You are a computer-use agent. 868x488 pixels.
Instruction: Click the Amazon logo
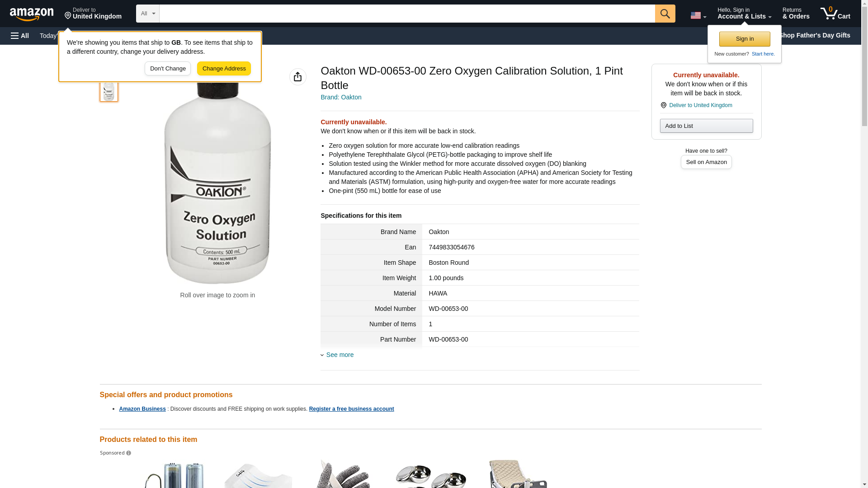click(32, 14)
